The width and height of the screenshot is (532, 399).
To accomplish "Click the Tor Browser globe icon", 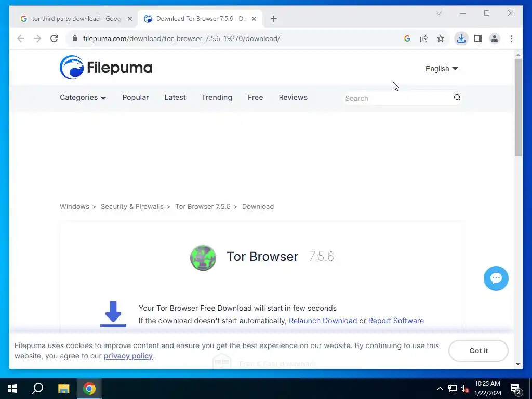I will click(203, 258).
